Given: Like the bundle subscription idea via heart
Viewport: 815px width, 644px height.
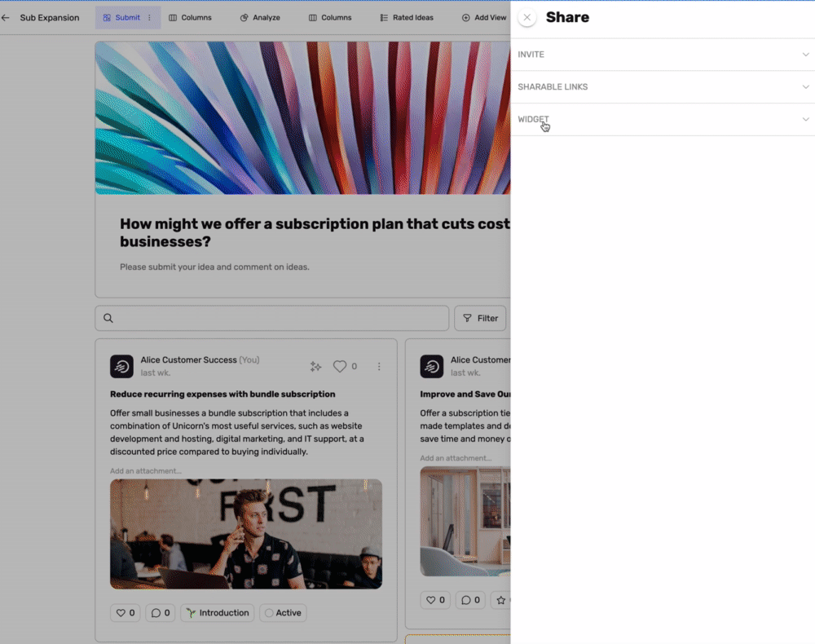Looking at the screenshot, I should pyautogui.click(x=339, y=367).
